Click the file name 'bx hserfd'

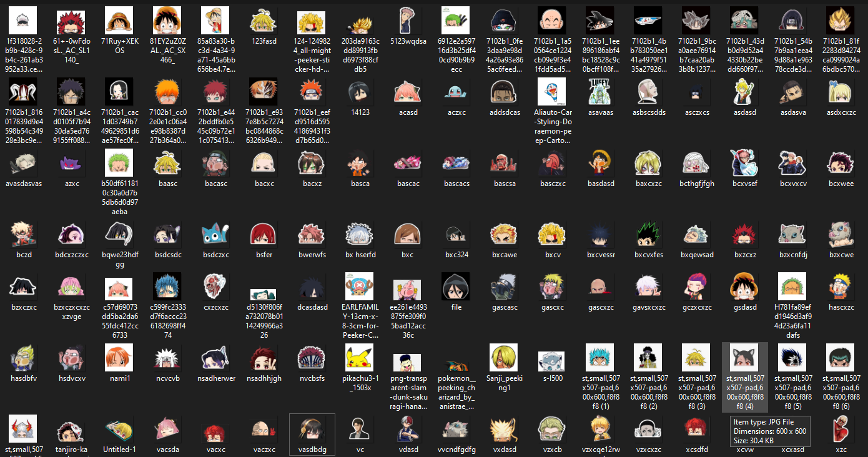[360, 255]
